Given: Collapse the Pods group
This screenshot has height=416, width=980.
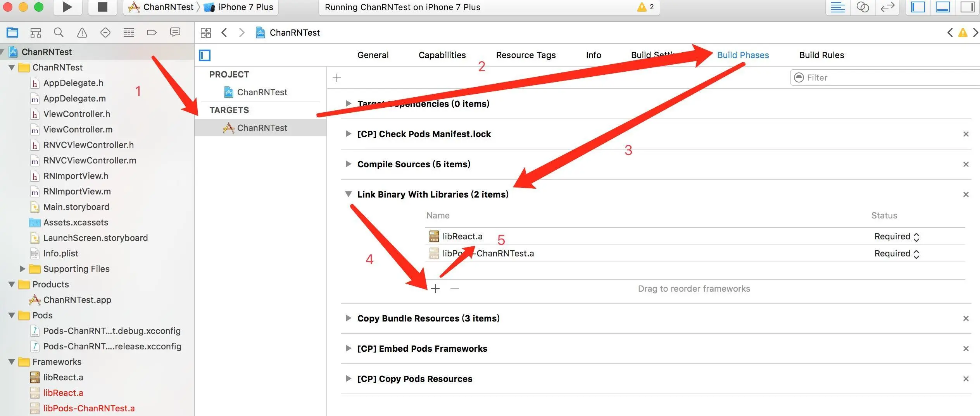Looking at the screenshot, I should pyautogui.click(x=12, y=315).
